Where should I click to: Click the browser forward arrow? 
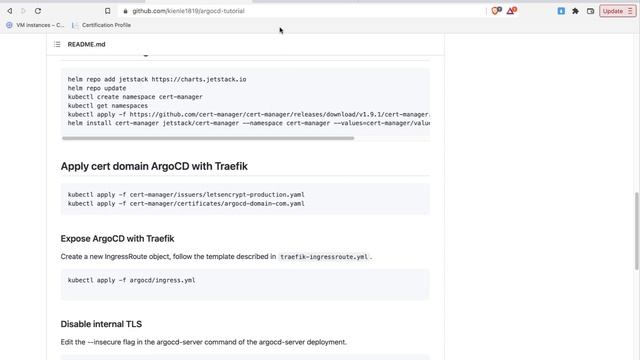pos(23,11)
